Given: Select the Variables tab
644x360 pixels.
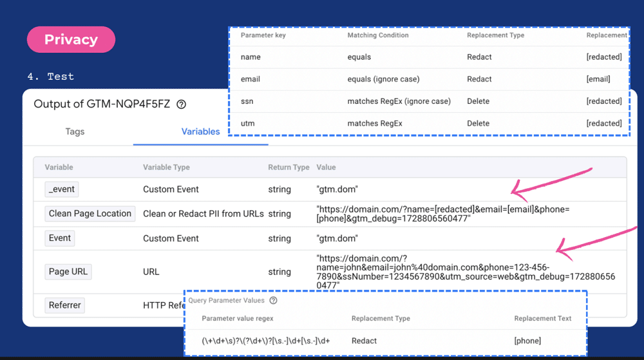Looking at the screenshot, I should (200, 131).
